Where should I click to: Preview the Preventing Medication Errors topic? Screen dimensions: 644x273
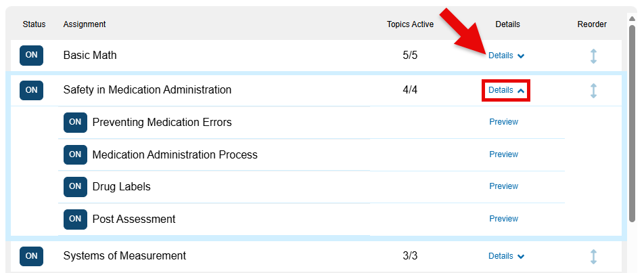503,122
